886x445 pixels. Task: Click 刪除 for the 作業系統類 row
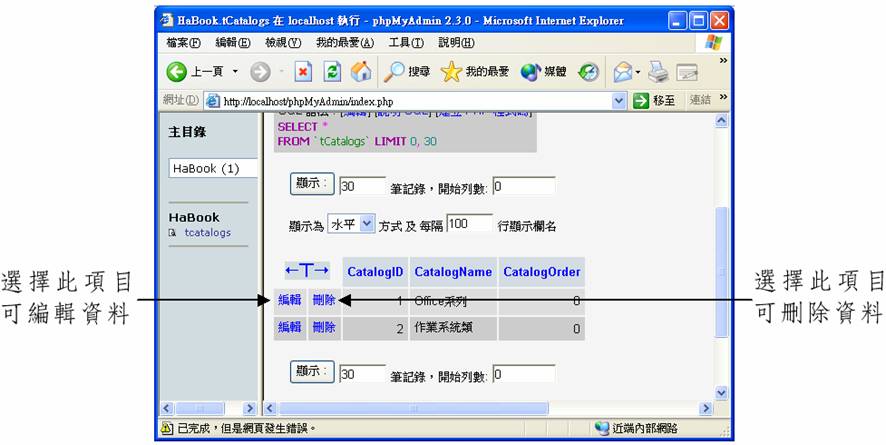click(x=324, y=327)
